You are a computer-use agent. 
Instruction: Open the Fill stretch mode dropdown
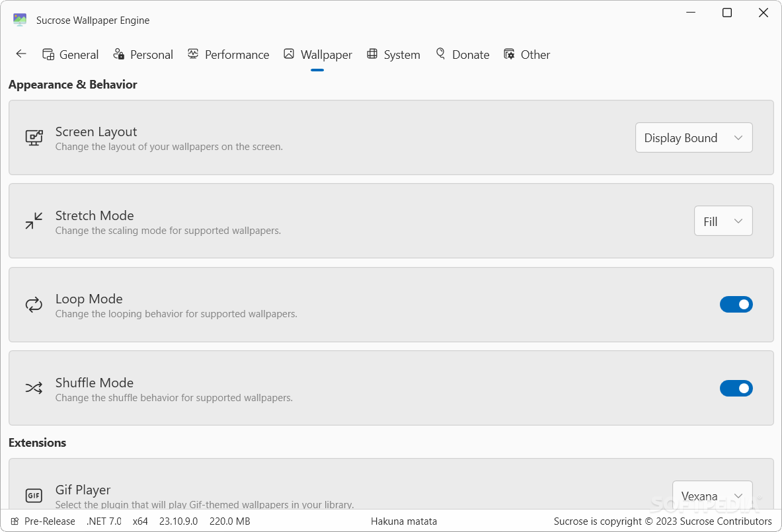click(x=723, y=221)
